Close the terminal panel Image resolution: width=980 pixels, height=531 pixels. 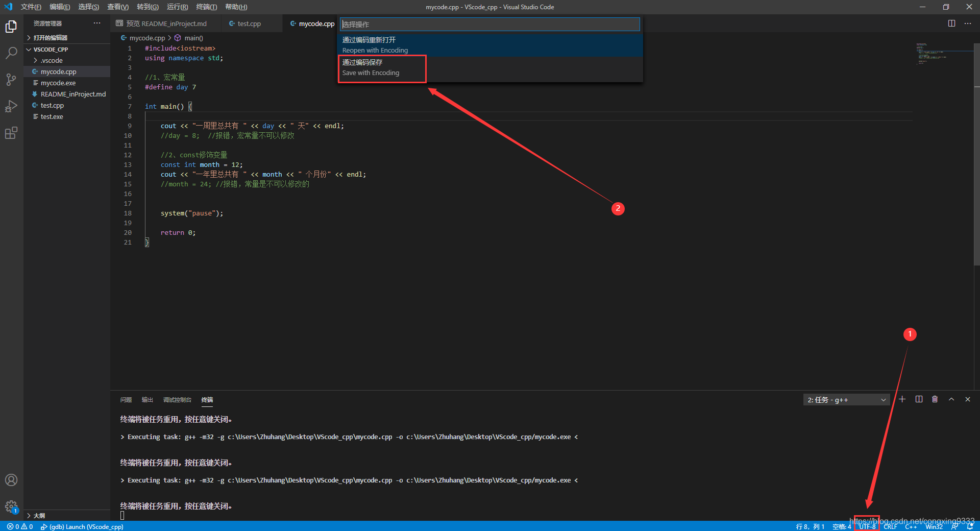click(968, 399)
